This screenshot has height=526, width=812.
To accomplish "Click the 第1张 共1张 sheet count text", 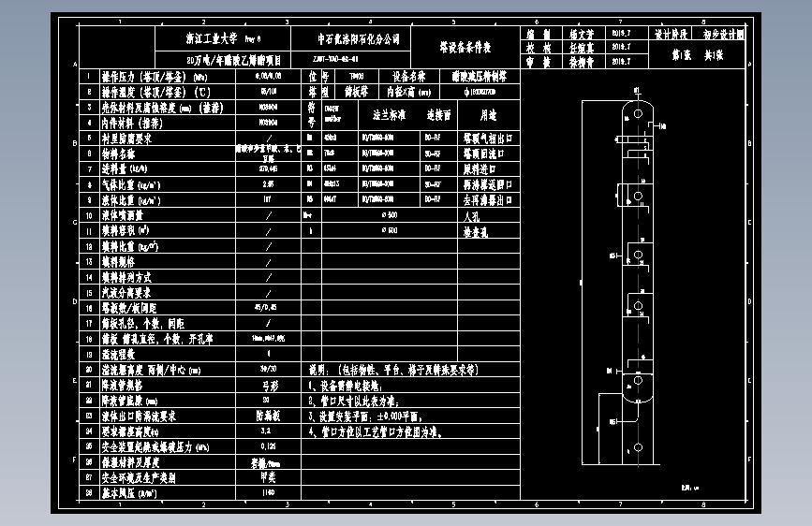I will [x=698, y=55].
